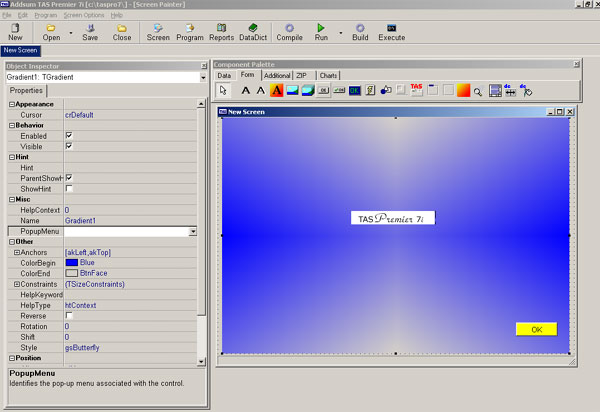The height and width of the screenshot is (412, 600).
Task: Select the orange gradient component icon
Action: point(463,90)
